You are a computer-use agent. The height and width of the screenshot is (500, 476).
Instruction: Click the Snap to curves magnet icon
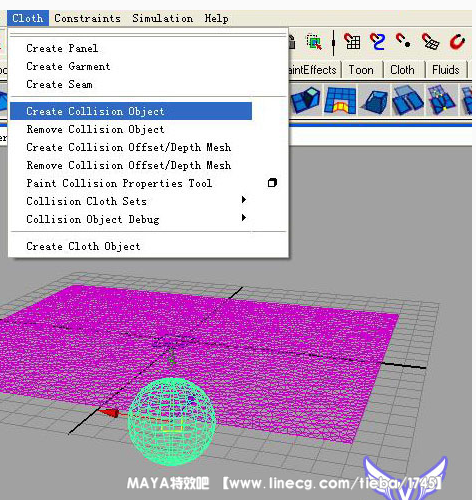pos(378,41)
